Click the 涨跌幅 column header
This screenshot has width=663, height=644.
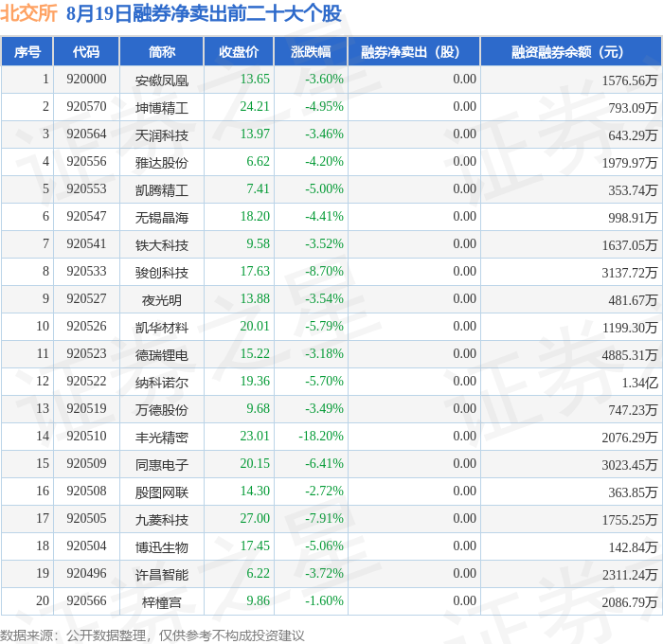point(311,52)
